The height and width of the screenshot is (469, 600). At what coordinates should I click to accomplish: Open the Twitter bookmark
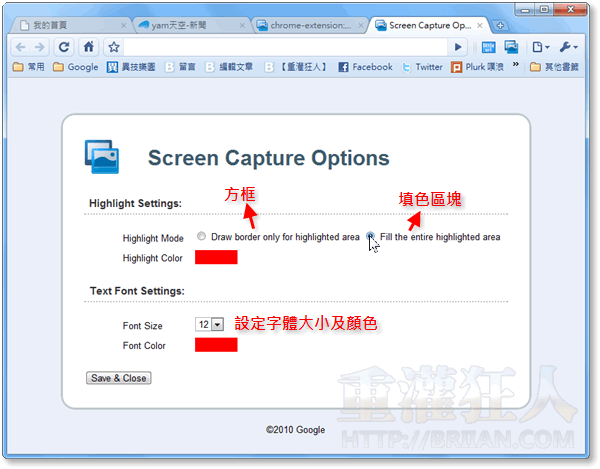pos(422,67)
